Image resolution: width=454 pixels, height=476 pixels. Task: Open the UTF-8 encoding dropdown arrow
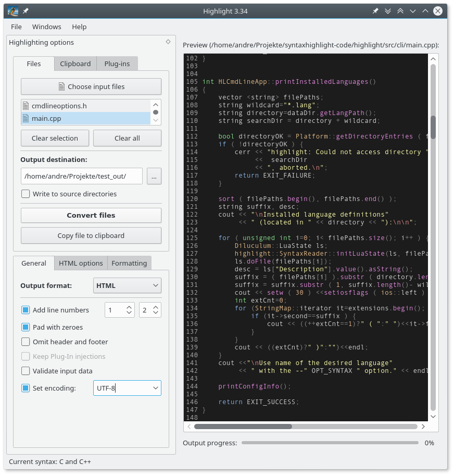(x=156, y=388)
